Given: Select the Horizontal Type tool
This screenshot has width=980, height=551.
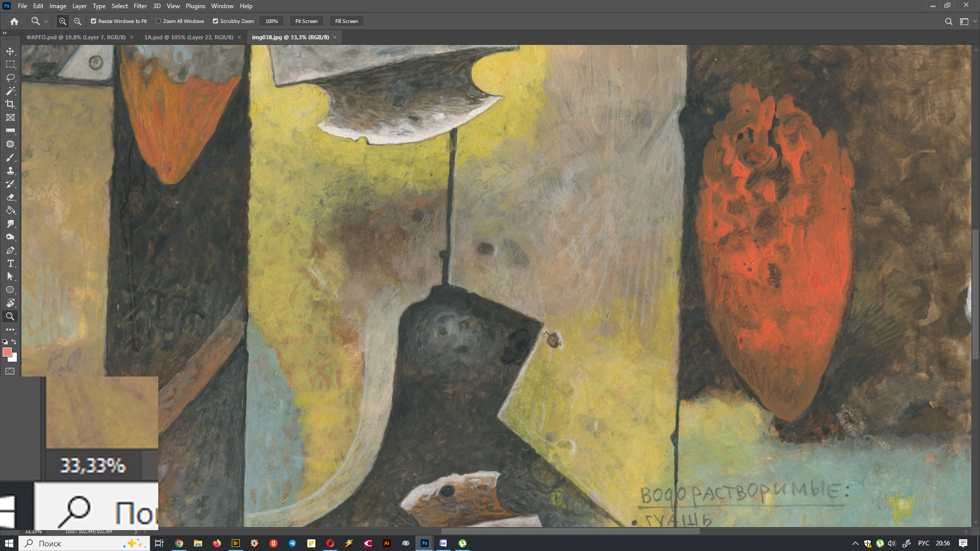Looking at the screenshot, I should pyautogui.click(x=10, y=263).
